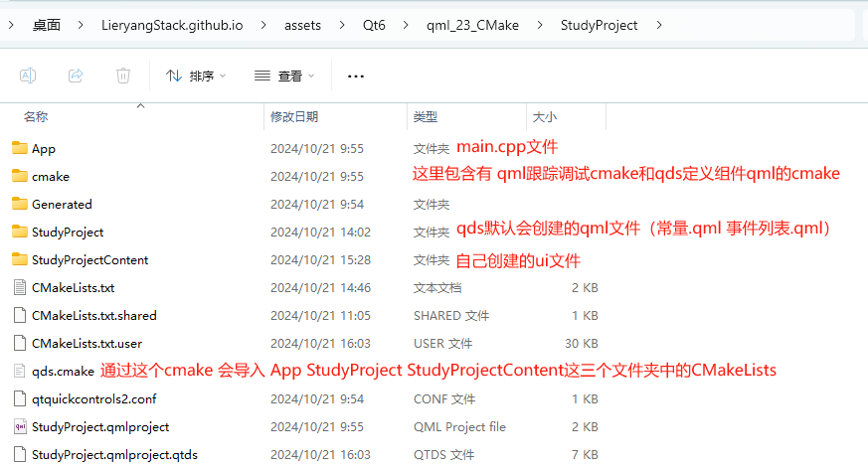Sort by Date modified (修改日期) column header
The height and width of the screenshot is (469, 868).
pos(294,116)
